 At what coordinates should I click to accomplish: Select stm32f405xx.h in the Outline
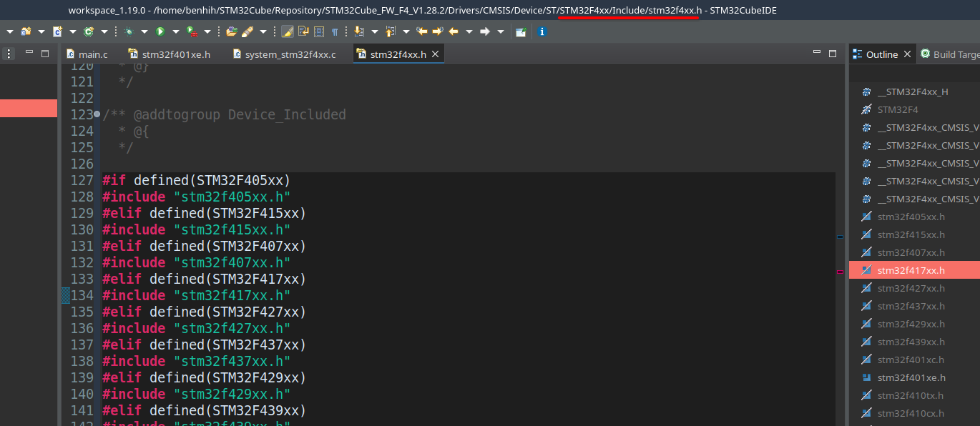914,217
